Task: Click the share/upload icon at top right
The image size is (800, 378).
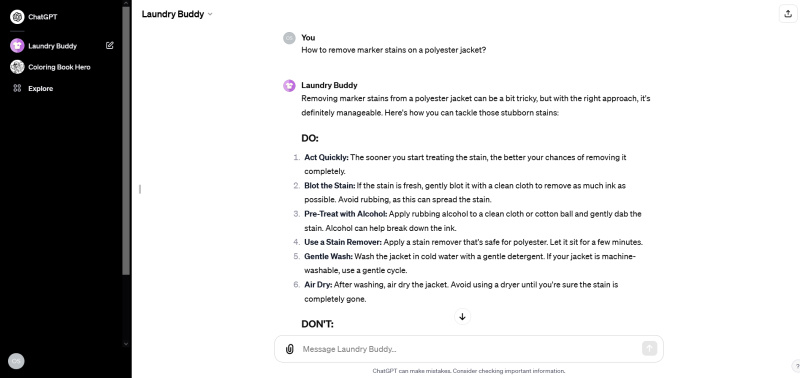Action: (x=788, y=14)
